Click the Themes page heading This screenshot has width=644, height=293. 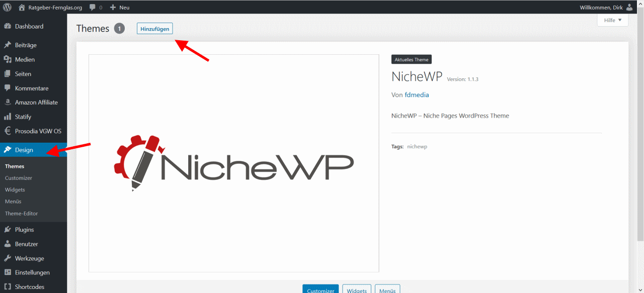point(93,29)
